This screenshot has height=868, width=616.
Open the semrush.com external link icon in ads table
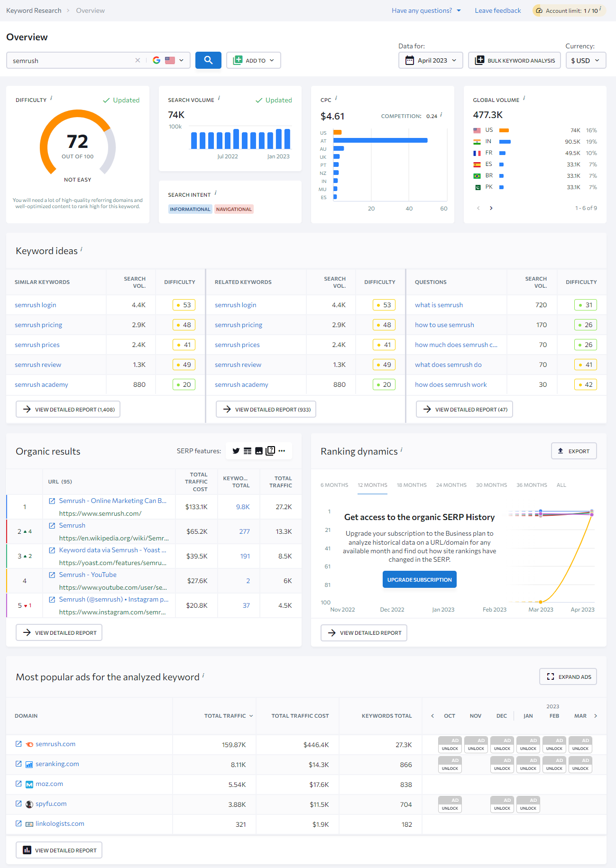[x=18, y=744]
